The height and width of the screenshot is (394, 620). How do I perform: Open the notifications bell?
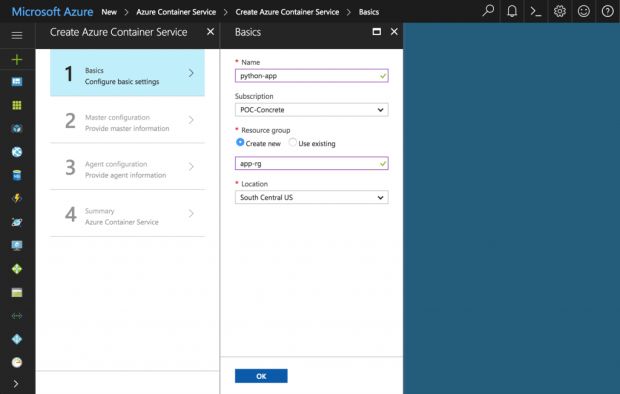512,11
